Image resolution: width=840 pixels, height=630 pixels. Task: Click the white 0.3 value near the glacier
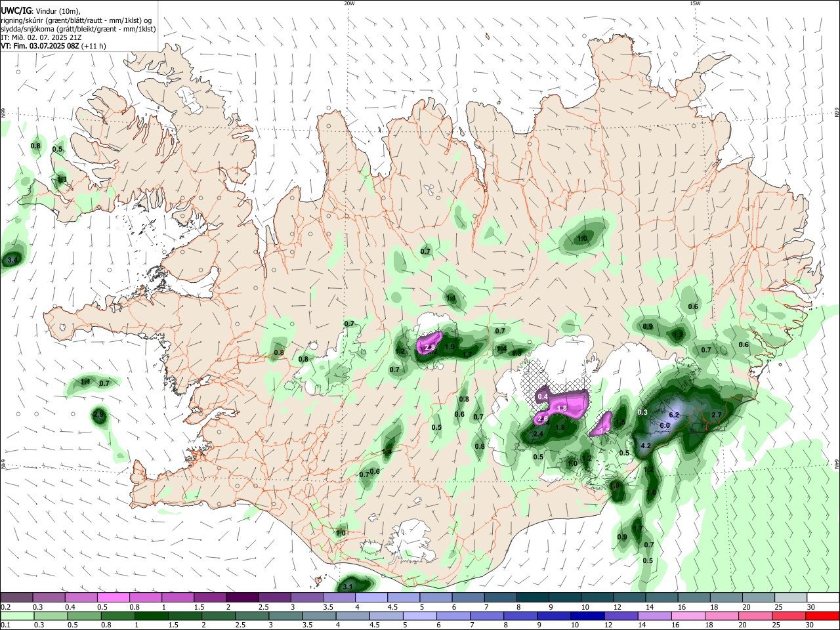click(x=642, y=412)
